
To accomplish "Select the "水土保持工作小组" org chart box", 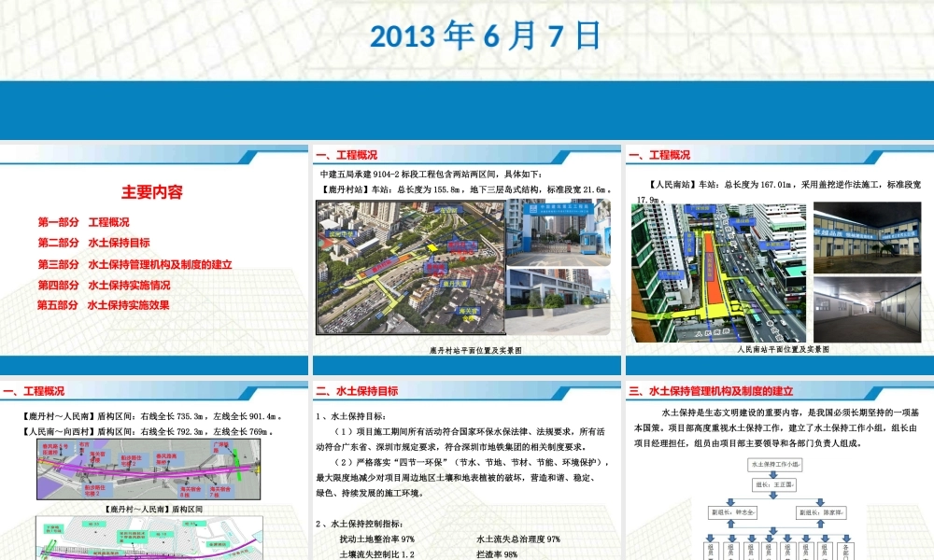I will [x=775, y=465].
